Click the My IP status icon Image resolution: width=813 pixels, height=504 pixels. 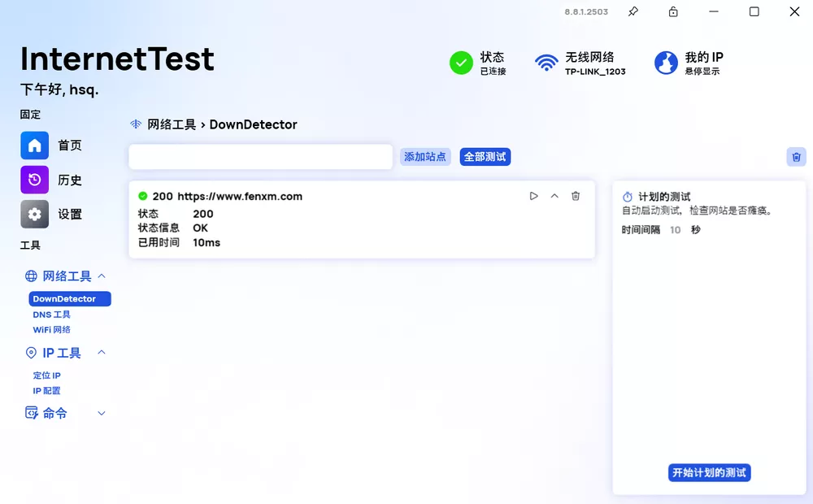[666, 63]
